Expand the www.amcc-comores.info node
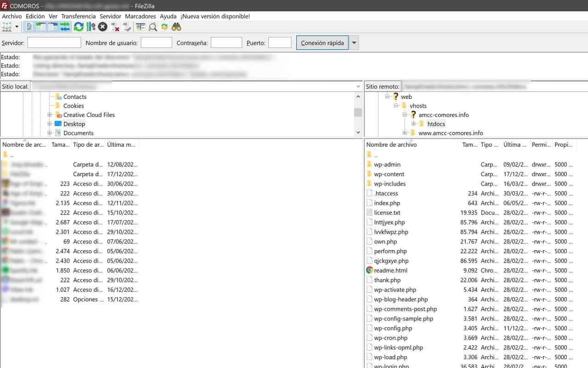Image resolution: width=588 pixels, height=368 pixels. (405, 133)
